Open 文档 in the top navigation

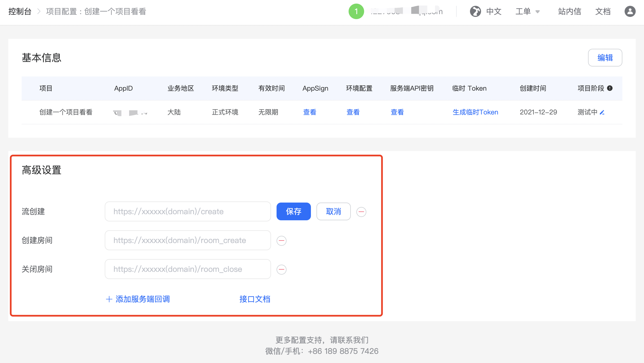click(603, 11)
